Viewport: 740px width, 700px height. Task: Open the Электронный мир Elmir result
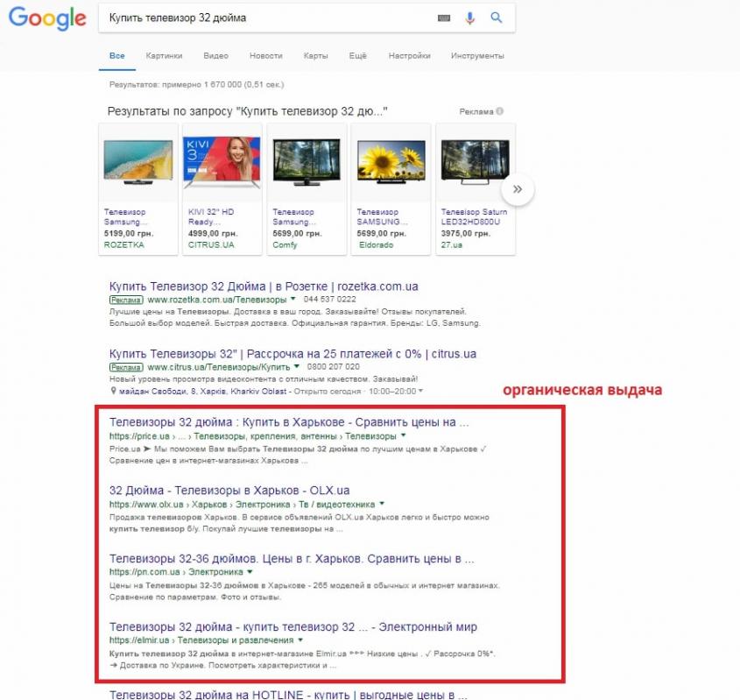292,626
